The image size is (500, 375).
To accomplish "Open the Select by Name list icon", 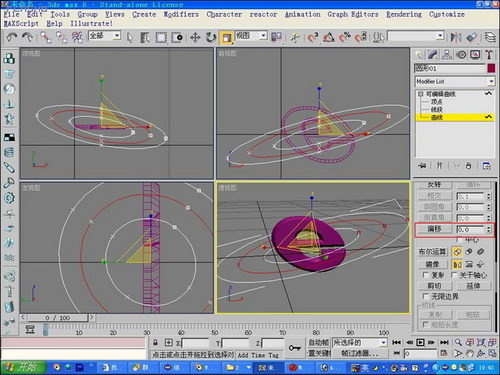I will [x=145, y=37].
